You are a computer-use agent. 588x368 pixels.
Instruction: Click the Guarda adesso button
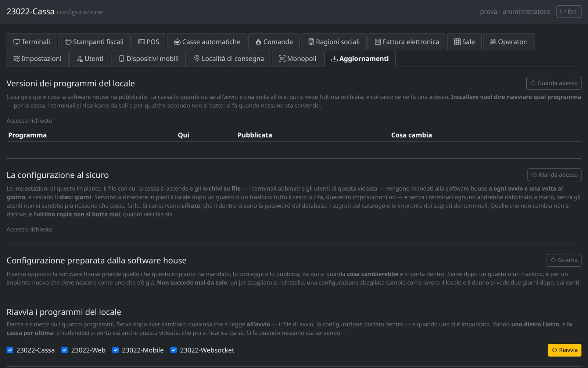554,83
